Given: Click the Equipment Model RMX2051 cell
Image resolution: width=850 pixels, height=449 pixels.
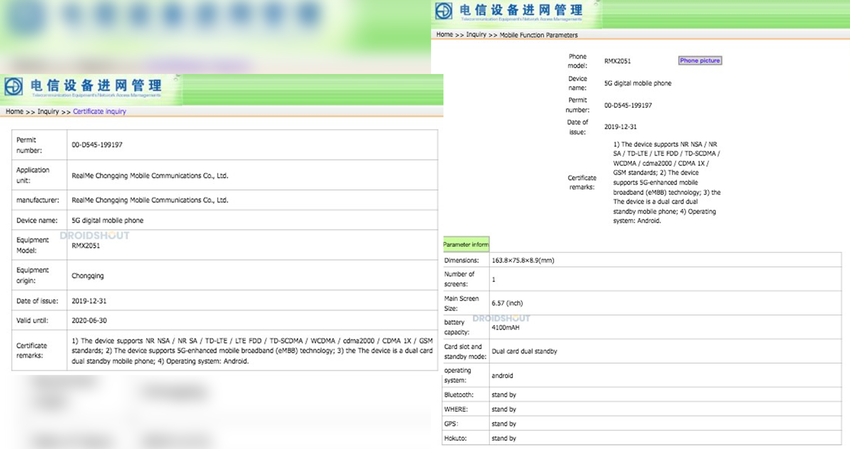Looking at the screenshot, I should pos(87,246).
